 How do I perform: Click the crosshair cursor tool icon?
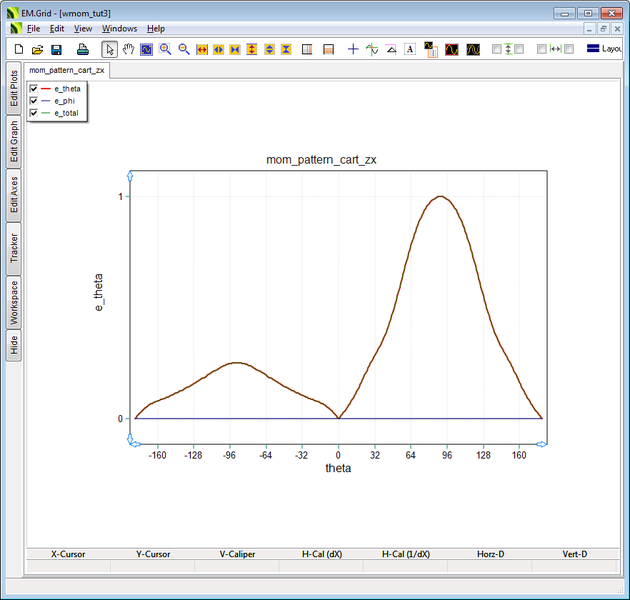[353, 49]
